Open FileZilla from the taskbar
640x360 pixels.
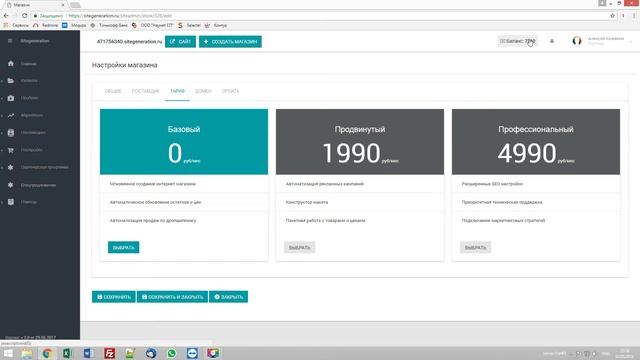(109, 353)
